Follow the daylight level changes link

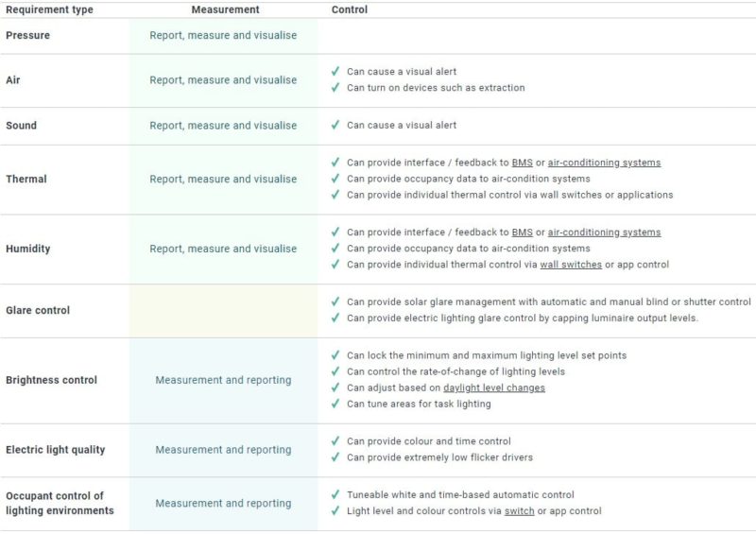pos(494,388)
